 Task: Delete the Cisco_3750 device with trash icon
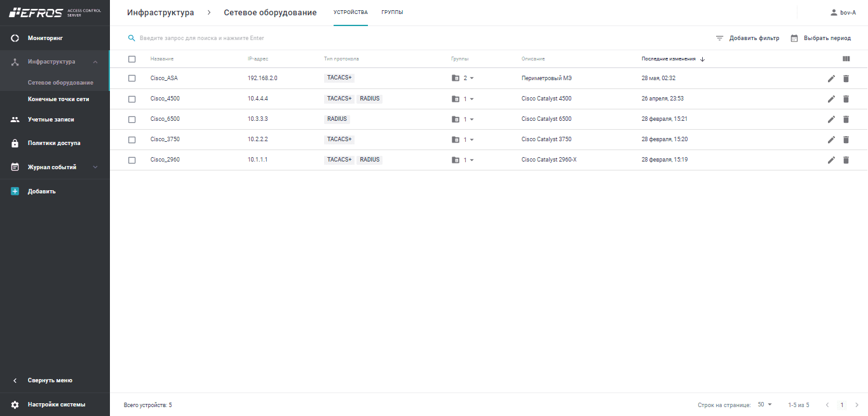(x=846, y=139)
